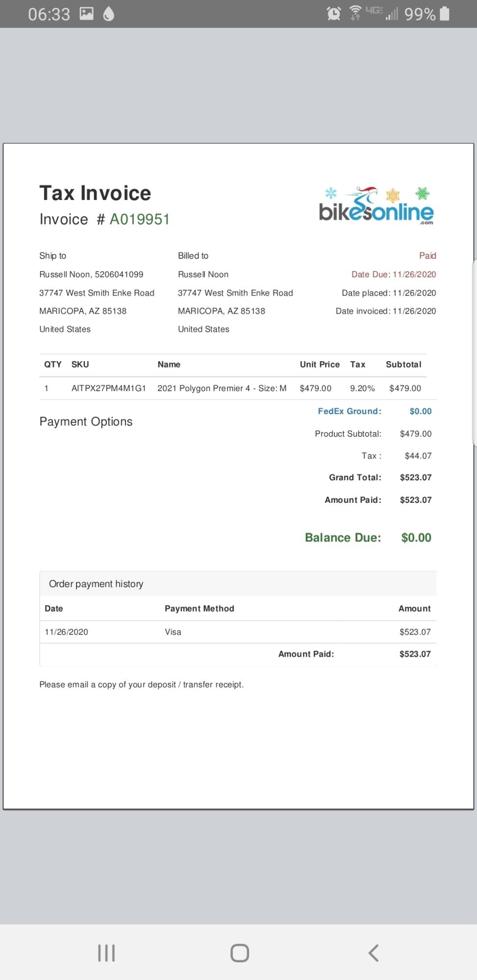Tap the Wi-Fi signal status icon
477x980 pixels.
(355, 13)
